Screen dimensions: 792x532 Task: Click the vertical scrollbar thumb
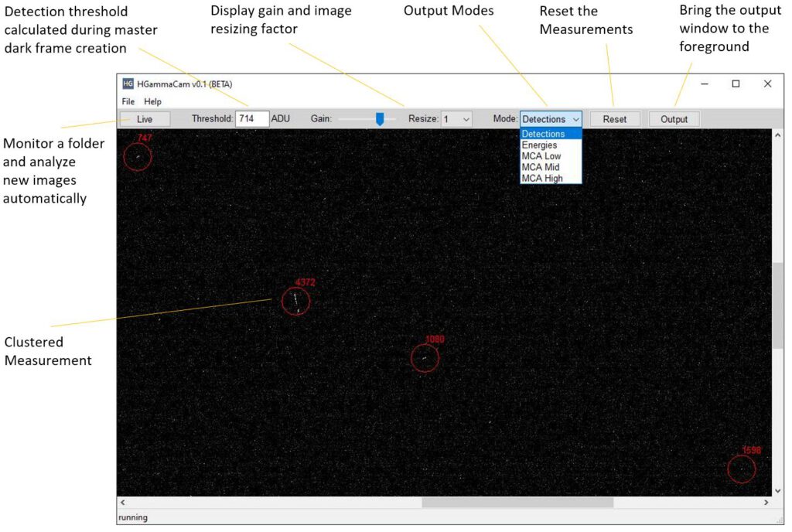tap(778, 305)
